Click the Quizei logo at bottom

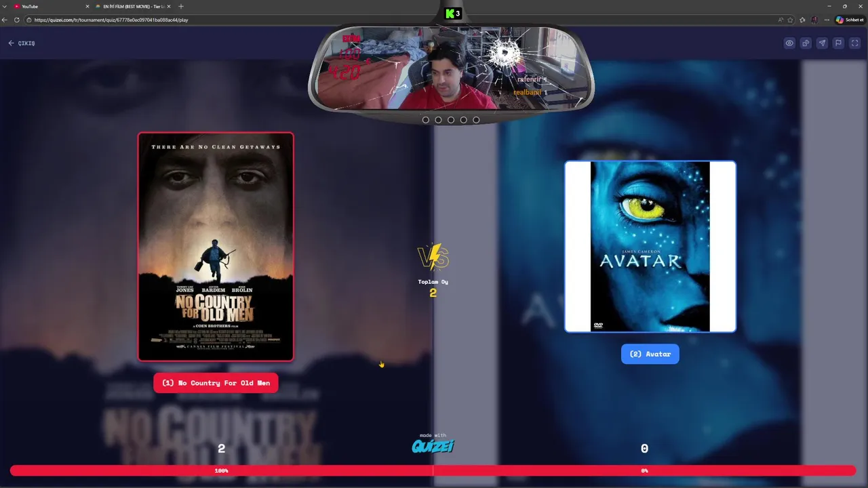coord(433,445)
